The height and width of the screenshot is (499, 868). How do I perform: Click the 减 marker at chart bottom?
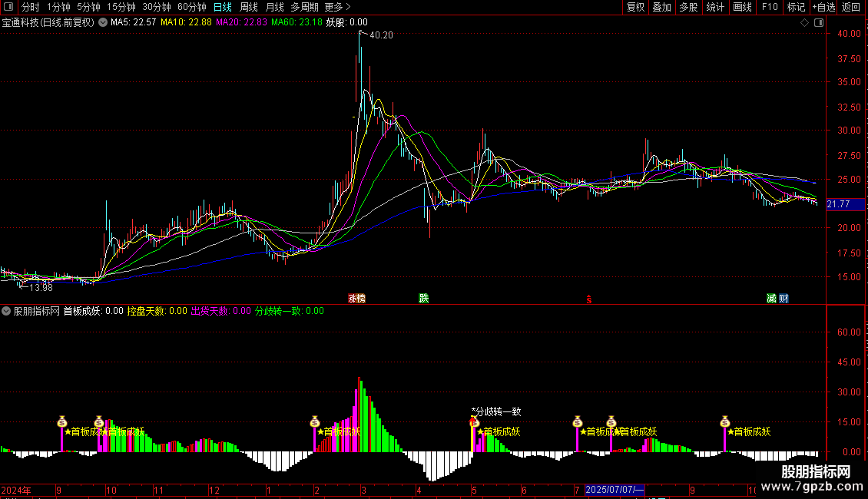point(771,299)
